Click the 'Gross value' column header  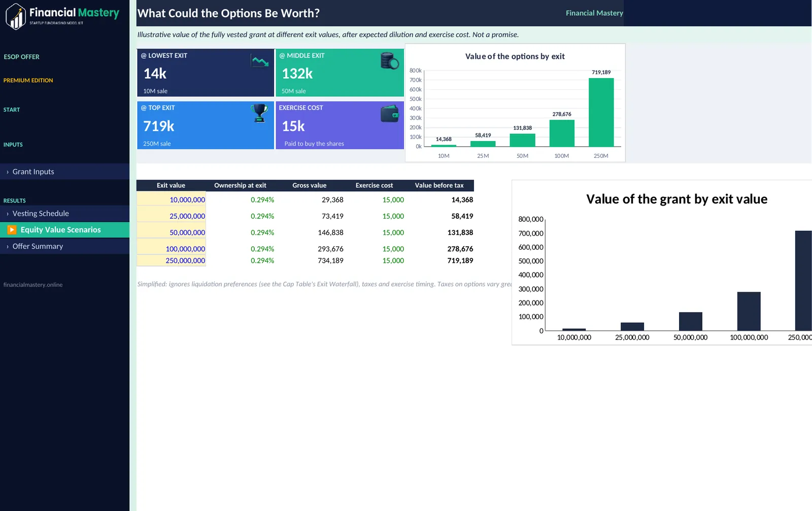tap(309, 185)
